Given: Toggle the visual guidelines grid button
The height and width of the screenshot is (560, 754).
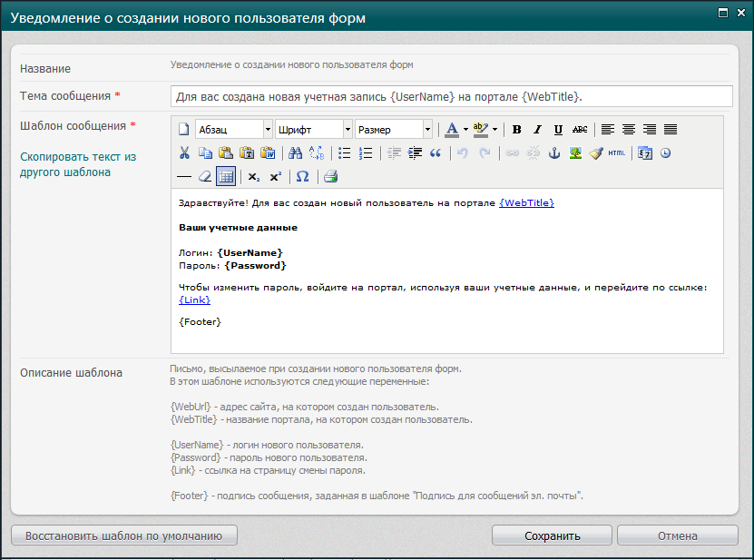Looking at the screenshot, I should (226, 177).
